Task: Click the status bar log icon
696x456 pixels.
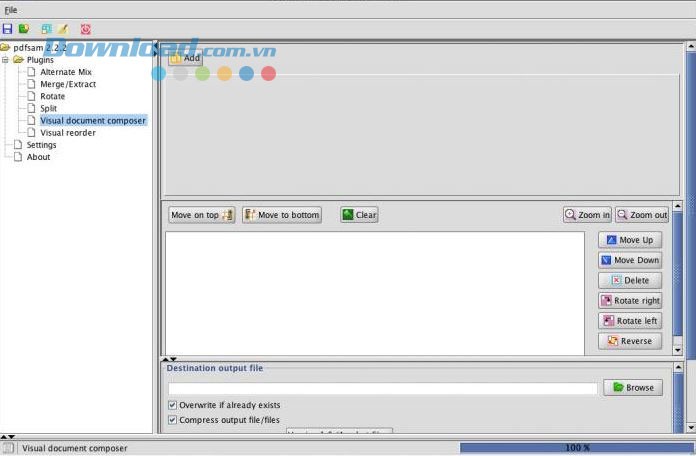Action: (x=8, y=448)
